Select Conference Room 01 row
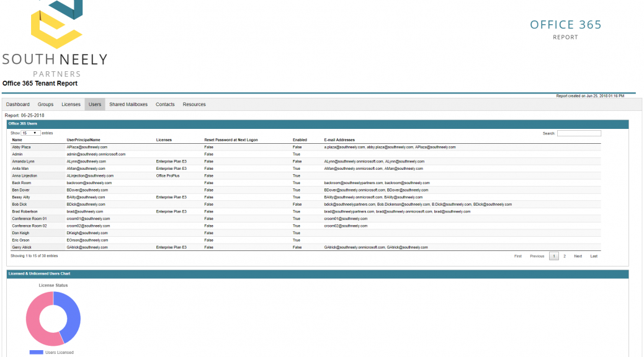Screen dimensions: 644x357 [x=306, y=219]
